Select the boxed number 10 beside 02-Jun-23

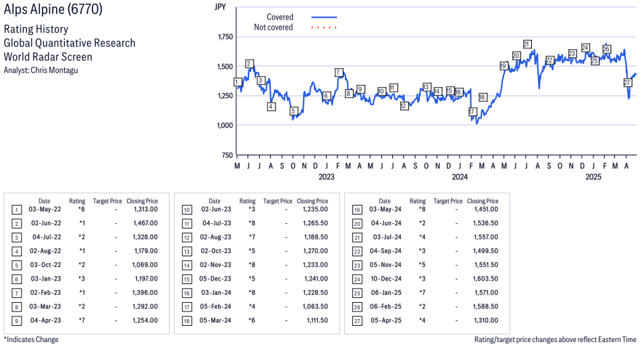pyautogui.click(x=187, y=210)
